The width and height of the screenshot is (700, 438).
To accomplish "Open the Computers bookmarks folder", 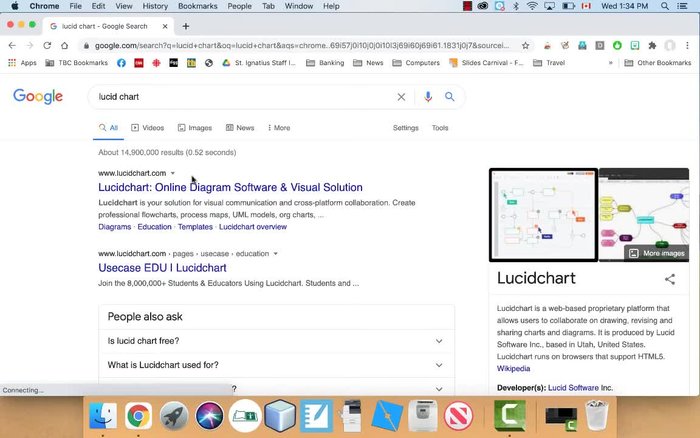I will pos(416,63).
